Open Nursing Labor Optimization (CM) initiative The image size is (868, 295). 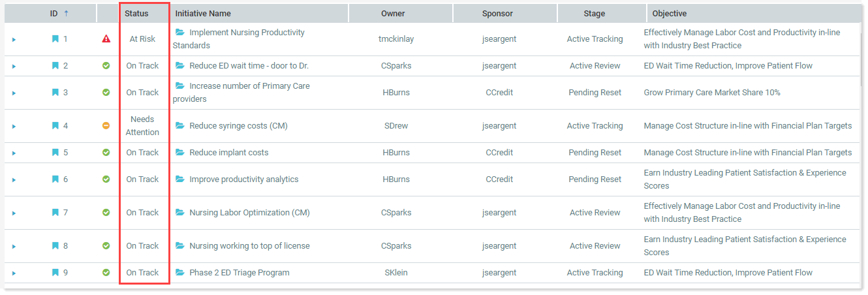point(249,213)
